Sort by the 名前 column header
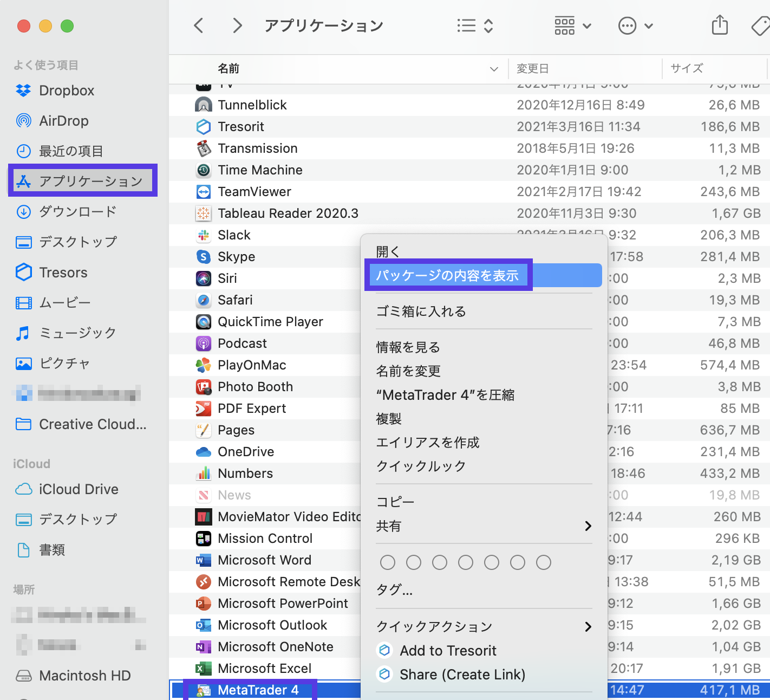 point(228,69)
